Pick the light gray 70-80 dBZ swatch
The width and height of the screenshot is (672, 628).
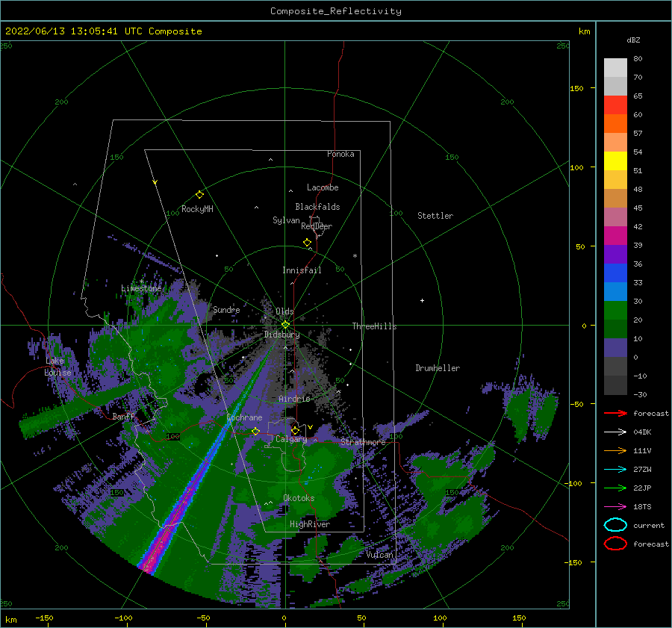point(615,68)
